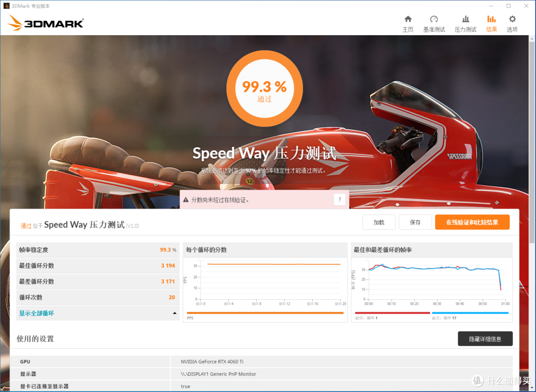The width and height of the screenshot is (536, 392).
Task: Click the warning triangle icon beside 分数尚未经过在线验证
Action: point(186,200)
